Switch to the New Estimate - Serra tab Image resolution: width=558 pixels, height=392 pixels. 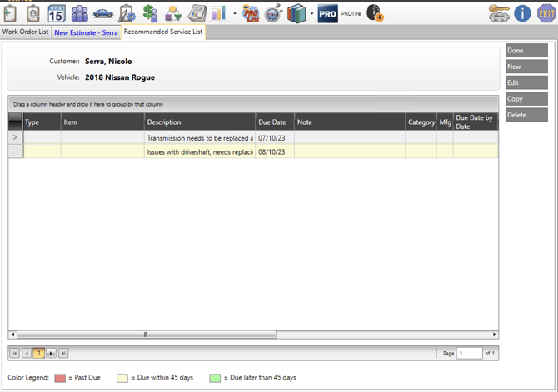[86, 32]
